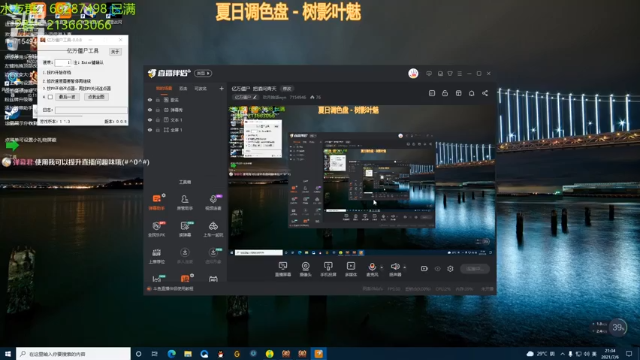640x360 pixels.
Task: Open the microphone tool with the purple badge
Action: pyautogui.click(x=213, y=202)
